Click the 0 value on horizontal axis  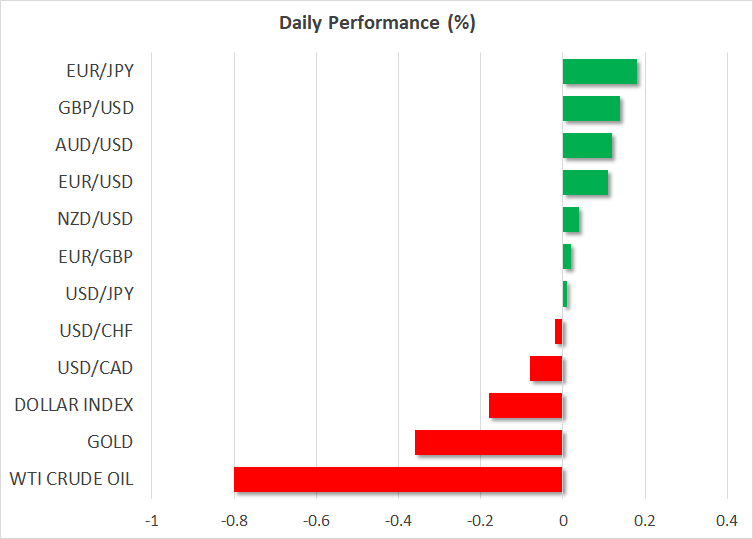click(x=563, y=520)
